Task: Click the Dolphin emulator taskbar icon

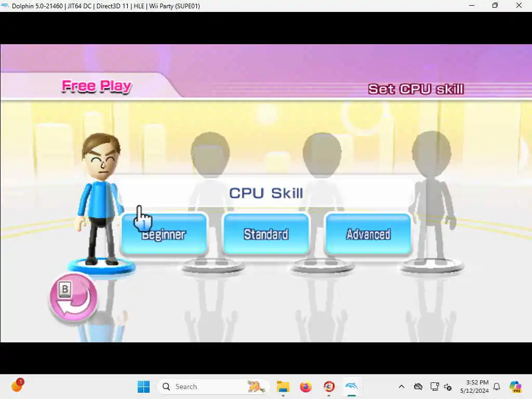Action: pos(352,387)
